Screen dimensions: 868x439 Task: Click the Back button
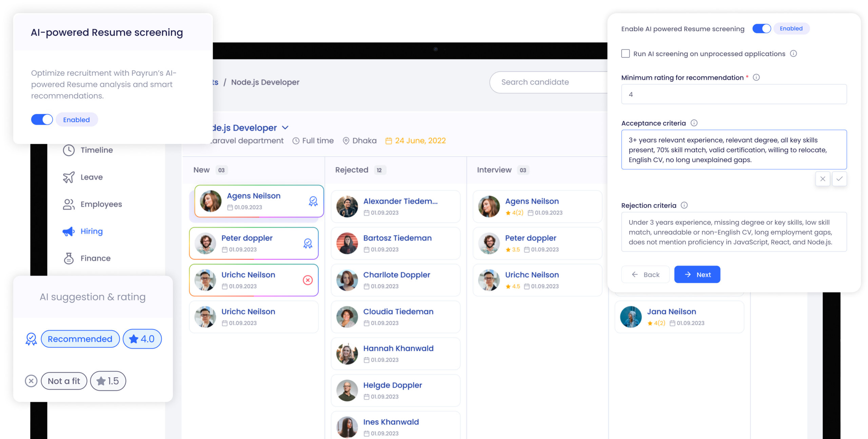point(645,275)
